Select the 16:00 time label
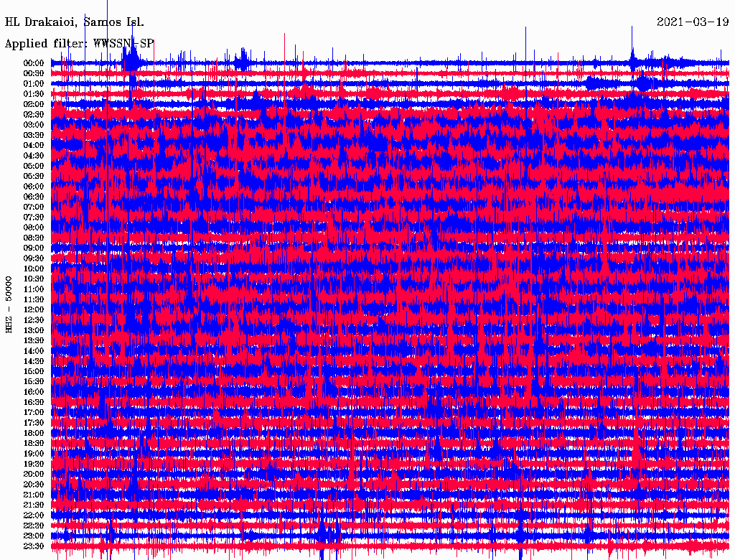735x560 pixels. [34, 392]
